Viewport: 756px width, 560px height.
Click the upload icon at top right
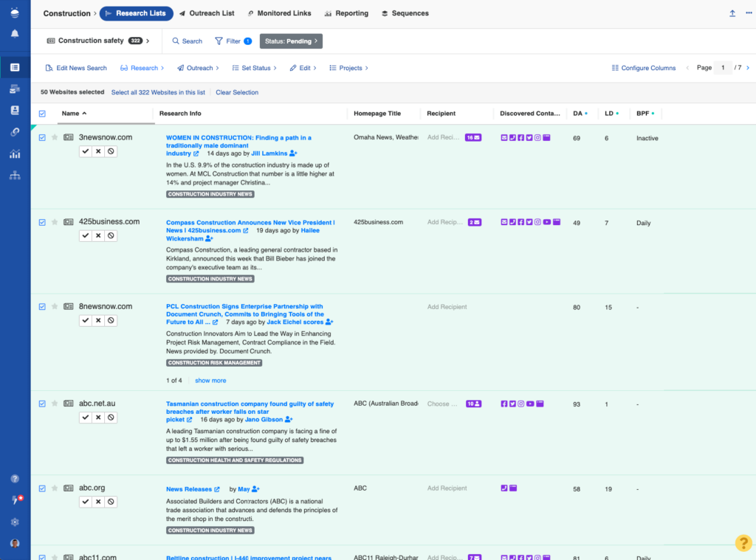pos(732,13)
